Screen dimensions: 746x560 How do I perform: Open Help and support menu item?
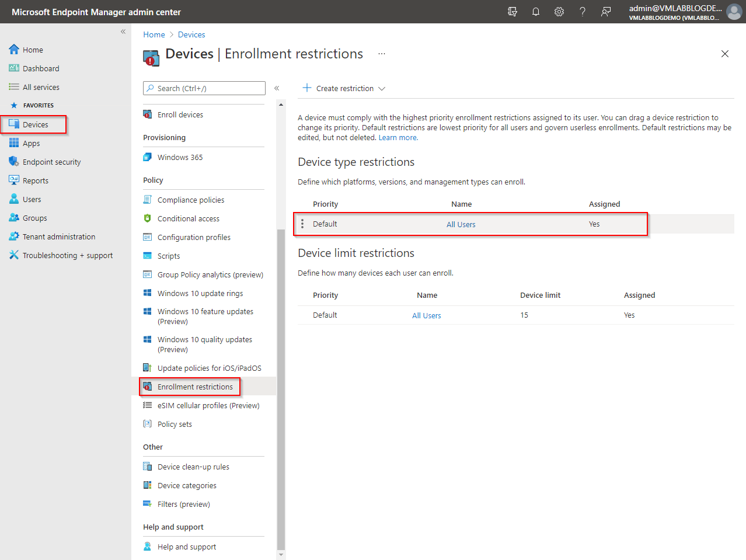(187, 547)
